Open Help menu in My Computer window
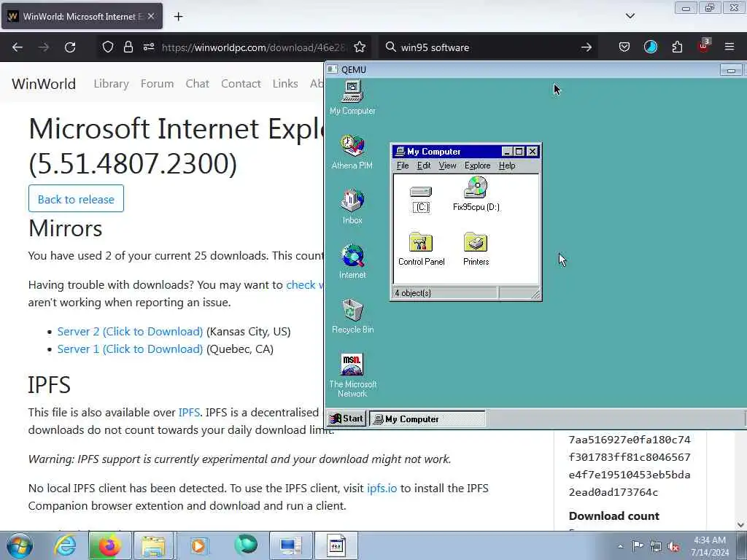This screenshot has height=560, width=747. 507,166
